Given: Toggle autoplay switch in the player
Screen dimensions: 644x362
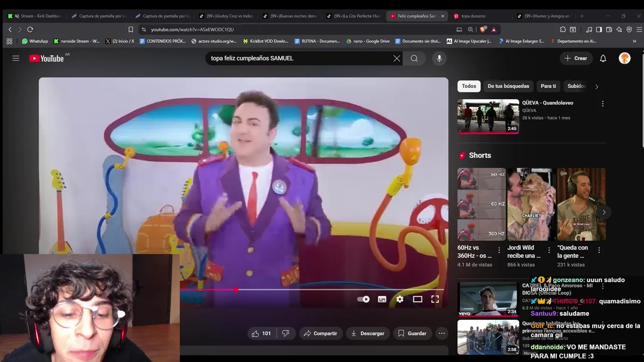Looking at the screenshot, I should click(x=363, y=299).
